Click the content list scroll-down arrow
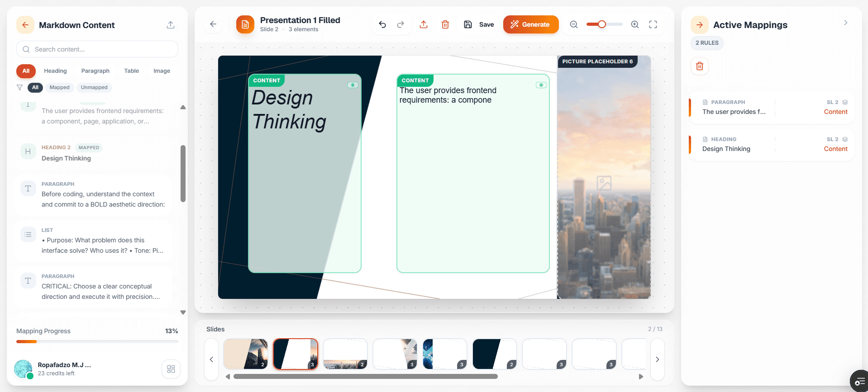 tap(183, 312)
